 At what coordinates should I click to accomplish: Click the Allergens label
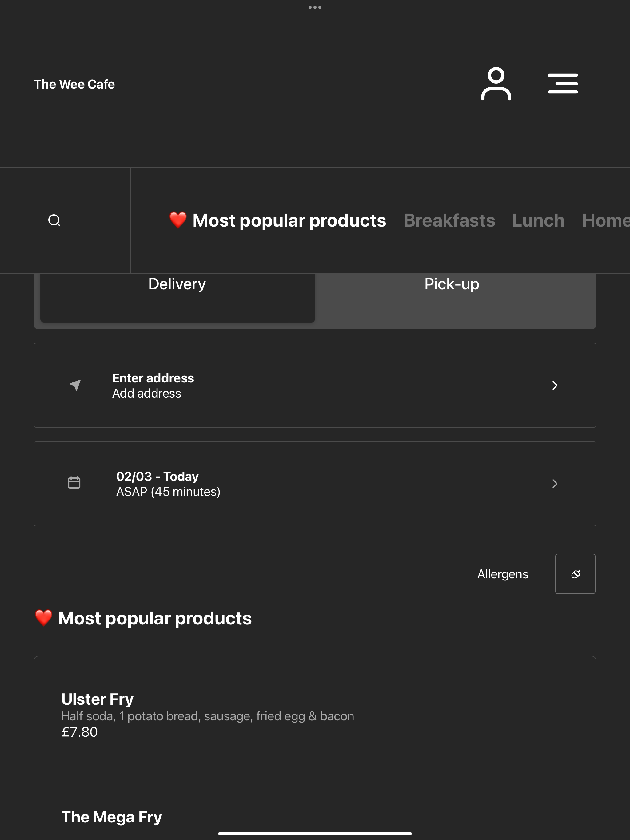[503, 574]
